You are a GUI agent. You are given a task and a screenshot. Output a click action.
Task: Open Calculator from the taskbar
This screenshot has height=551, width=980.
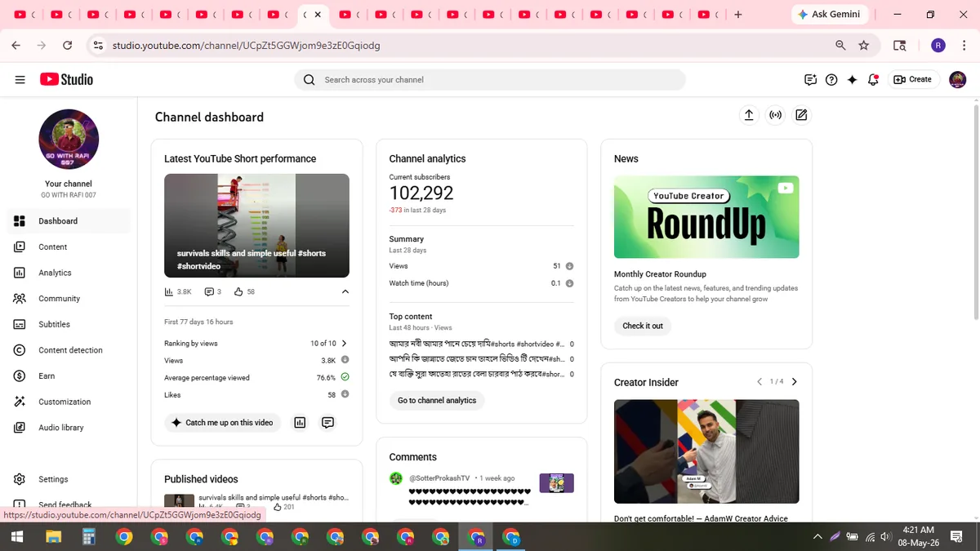[x=88, y=536]
